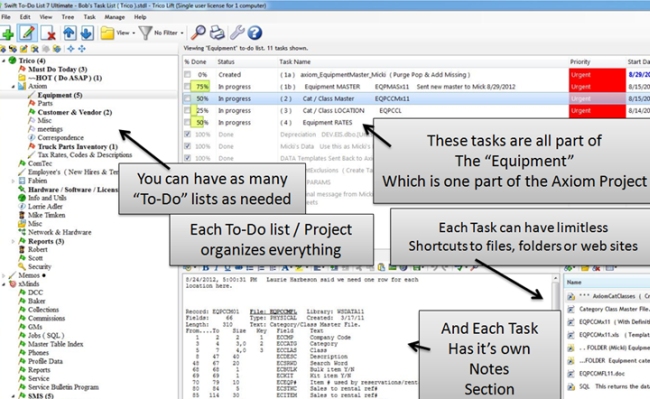Screen dimensions: 650x399
Task: Click the green circle icon beside Info and Utils
Action: 22,198
